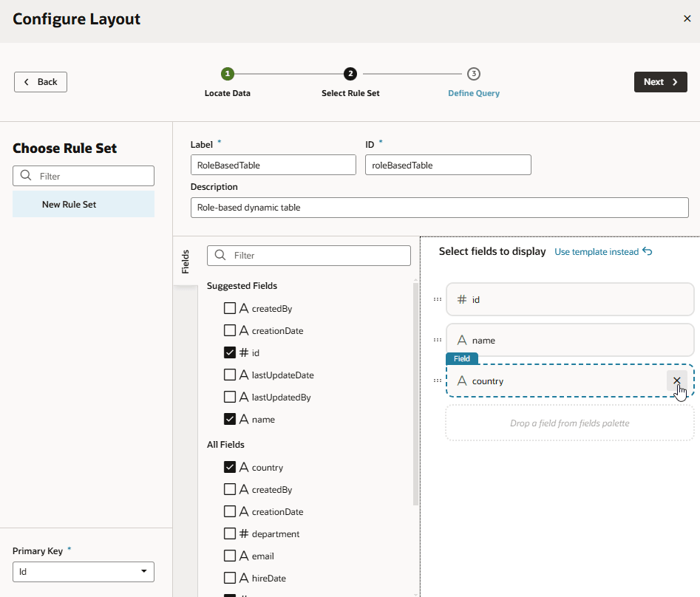Uncheck the name field checkbox
Screen dimensions: 700x597
point(229,419)
